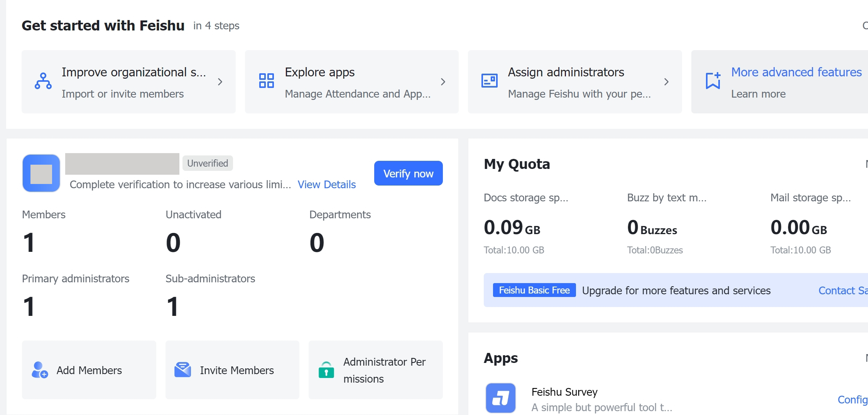Click the More advanced features link
The width and height of the screenshot is (868, 415).
point(796,72)
